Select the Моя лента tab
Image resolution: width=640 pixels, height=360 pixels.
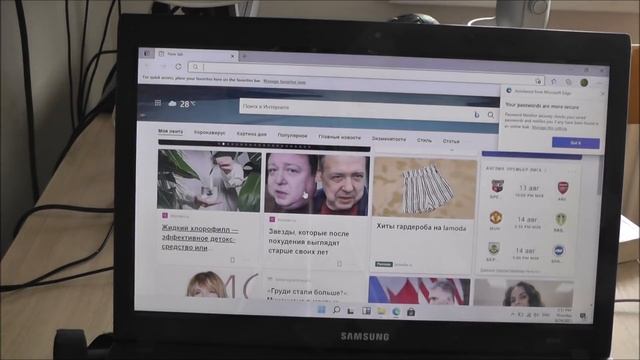(170, 131)
